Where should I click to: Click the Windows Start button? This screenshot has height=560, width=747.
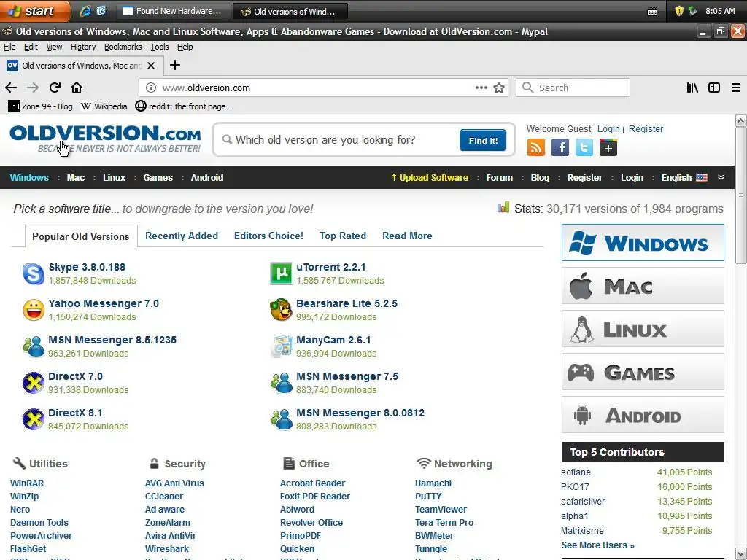point(34,11)
